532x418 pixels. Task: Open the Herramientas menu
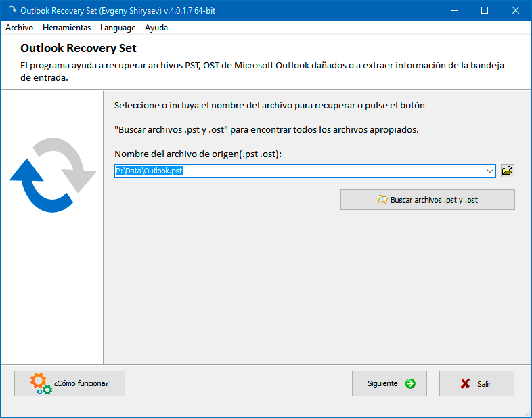[66, 28]
